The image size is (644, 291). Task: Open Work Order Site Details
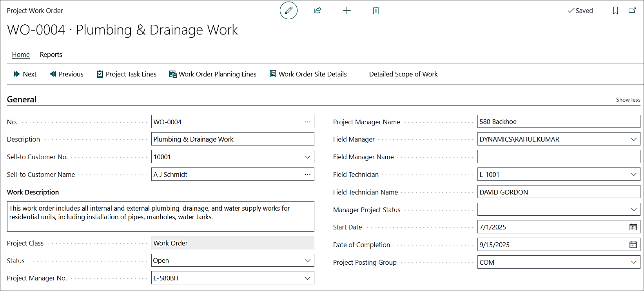point(308,74)
